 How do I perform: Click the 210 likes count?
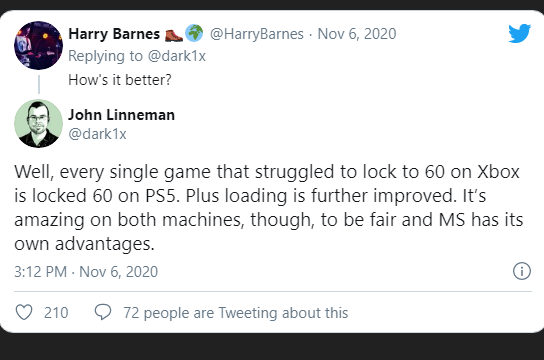pyautogui.click(x=56, y=312)
